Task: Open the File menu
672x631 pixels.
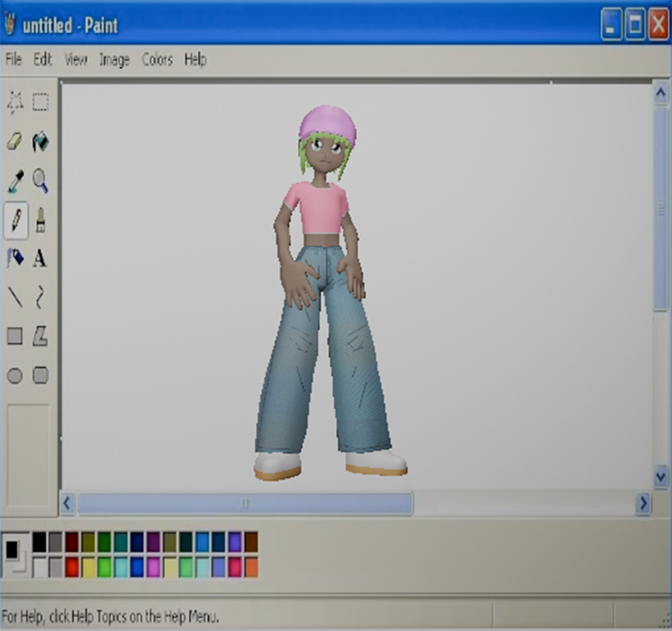Action: pyautogui.click(x=14, y=59)
